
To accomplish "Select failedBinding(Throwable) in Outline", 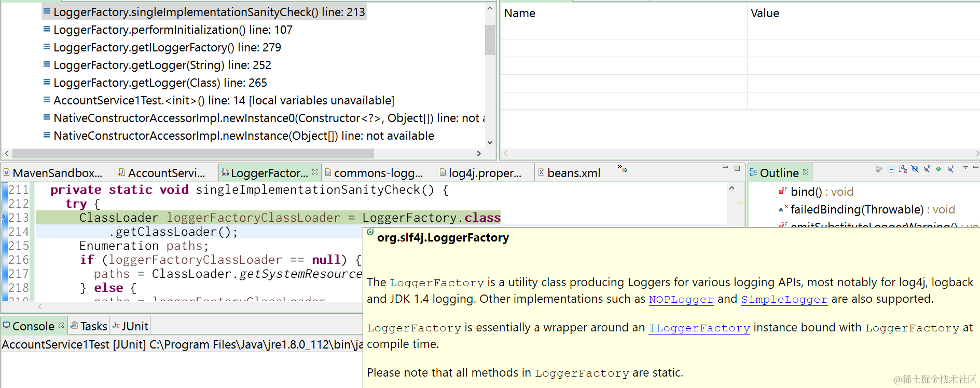I will click(x=873, y=209).
